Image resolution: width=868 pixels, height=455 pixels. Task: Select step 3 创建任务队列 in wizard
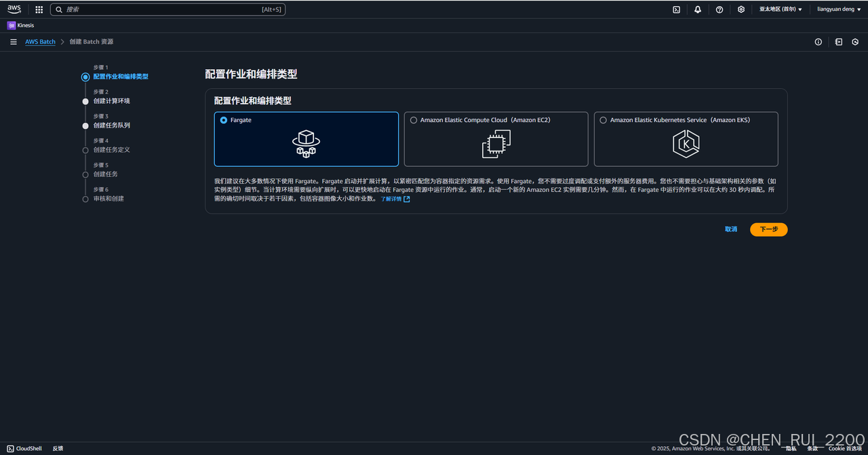point(112,125)
